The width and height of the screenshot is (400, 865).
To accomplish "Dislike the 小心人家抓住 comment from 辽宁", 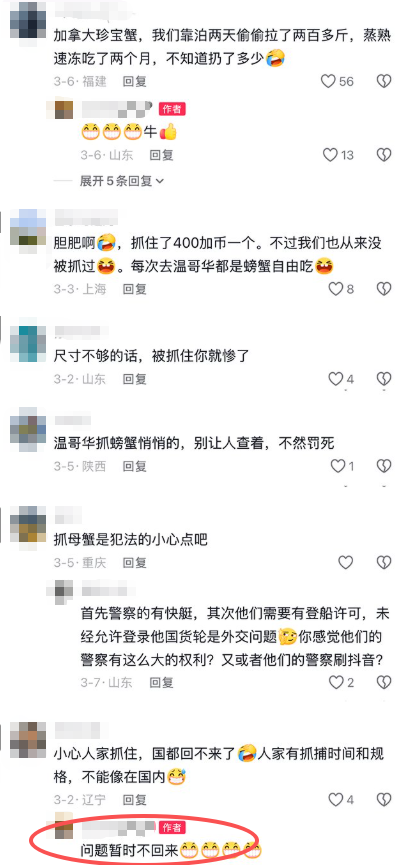I will [x=383, y=799].
